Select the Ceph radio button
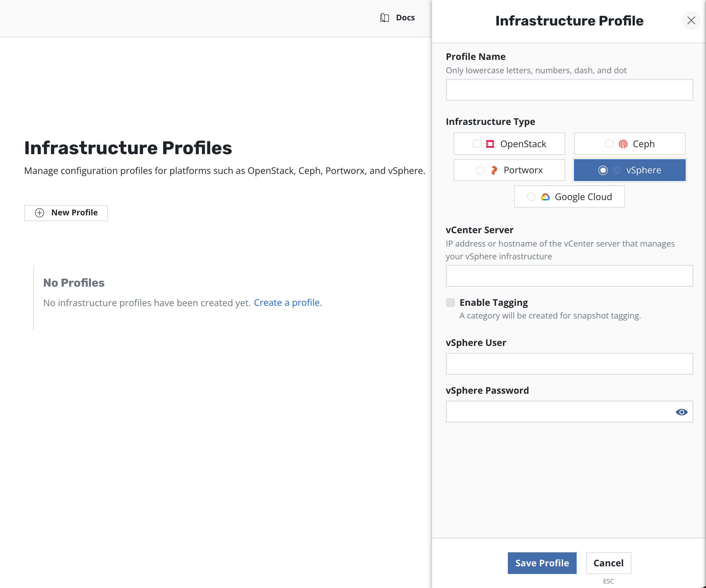The height and width of the screenshot is (588, 706). tap(609, 144)
